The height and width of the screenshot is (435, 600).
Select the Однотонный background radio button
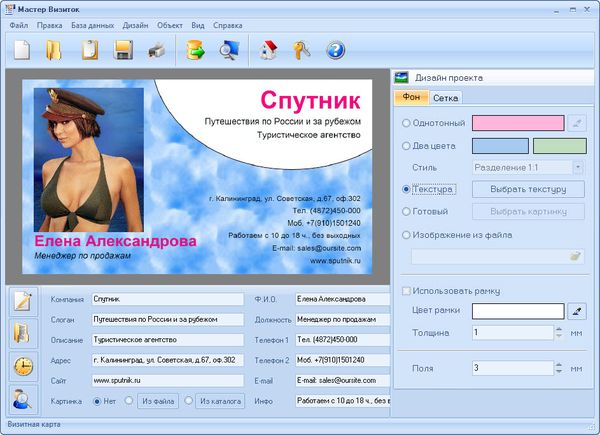point(405,123)
